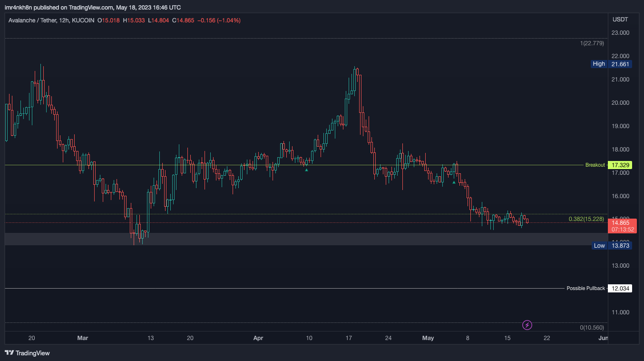Click the 22.000 price axis label
Viewport: 644px width, 361px height.
click(621, 56)
